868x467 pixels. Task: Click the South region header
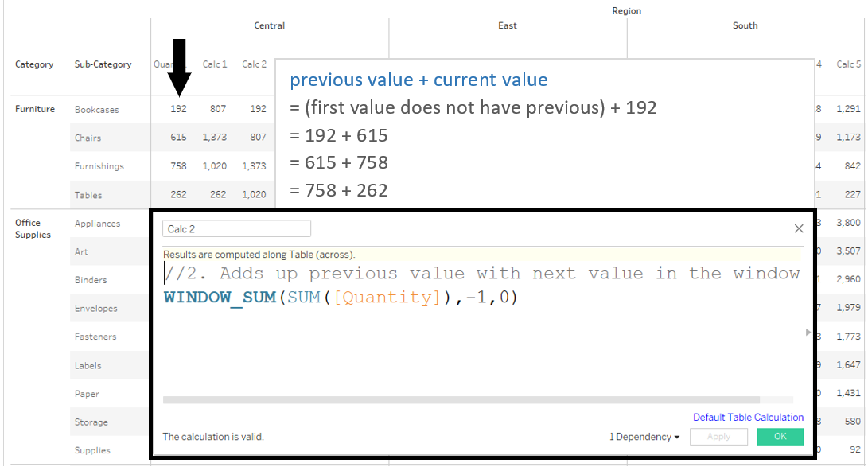point(745,25)
